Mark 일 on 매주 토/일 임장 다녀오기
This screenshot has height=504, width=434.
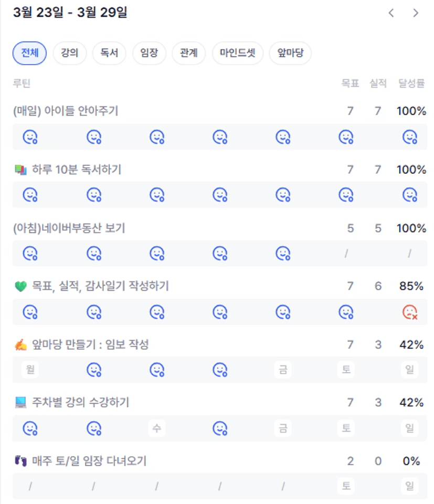point(409,486)
